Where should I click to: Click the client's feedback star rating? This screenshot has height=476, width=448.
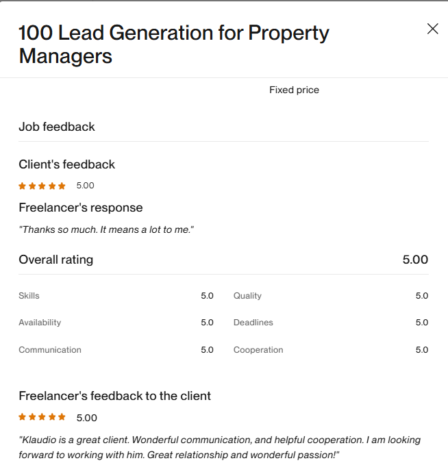tap(42, 186)
